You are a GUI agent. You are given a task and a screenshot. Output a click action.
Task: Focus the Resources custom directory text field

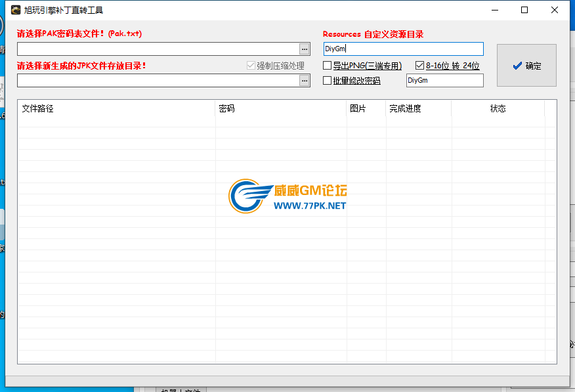(x=403, y=49)
